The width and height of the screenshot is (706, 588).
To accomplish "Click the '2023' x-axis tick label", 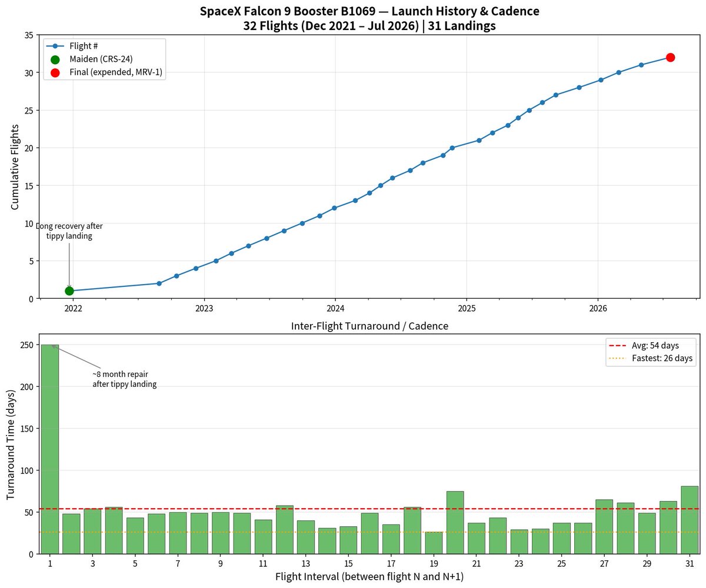I will coord(204,309).
